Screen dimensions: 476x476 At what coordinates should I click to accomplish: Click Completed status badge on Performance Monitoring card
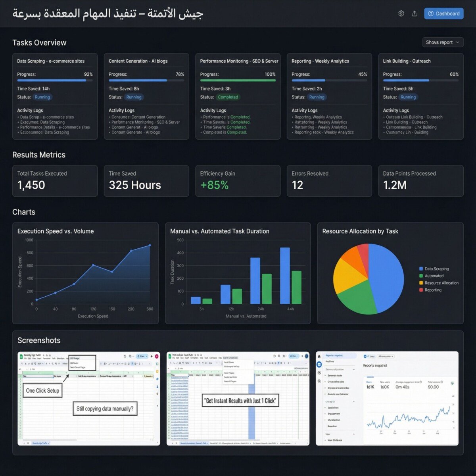(x=228, y=97)
